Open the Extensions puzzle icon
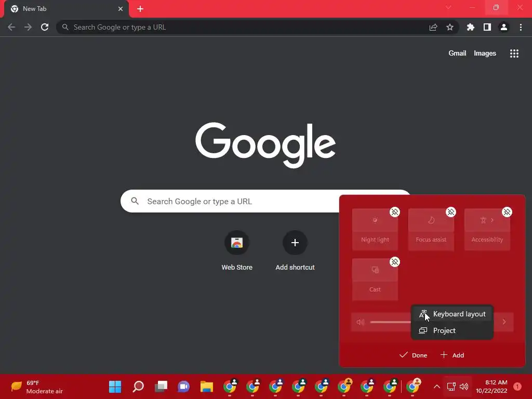 click(x=471, y=27)
